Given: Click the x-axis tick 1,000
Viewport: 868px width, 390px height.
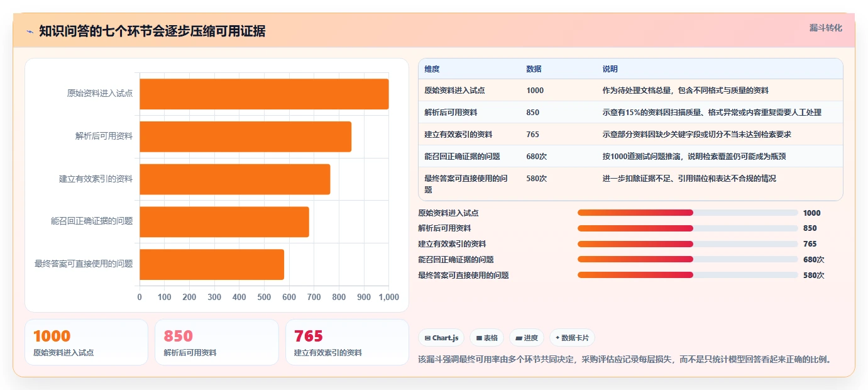Looking at the screenshot, I should click(x=388, y=297).
